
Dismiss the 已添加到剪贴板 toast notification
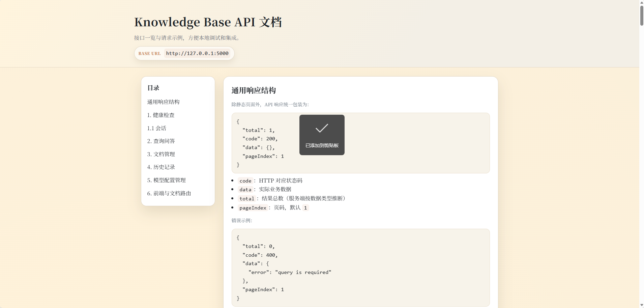tap(321, 135)
